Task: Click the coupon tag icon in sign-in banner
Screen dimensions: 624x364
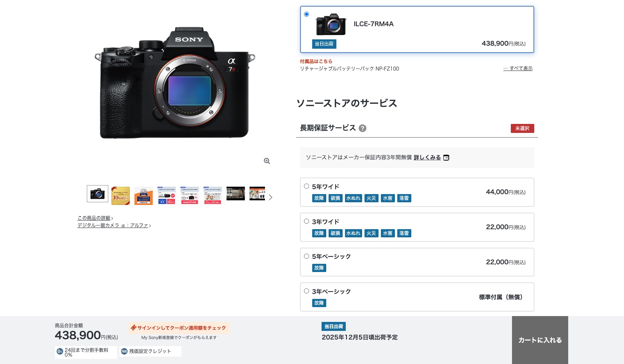Action: pyautogui.click(x=133, y=328)
